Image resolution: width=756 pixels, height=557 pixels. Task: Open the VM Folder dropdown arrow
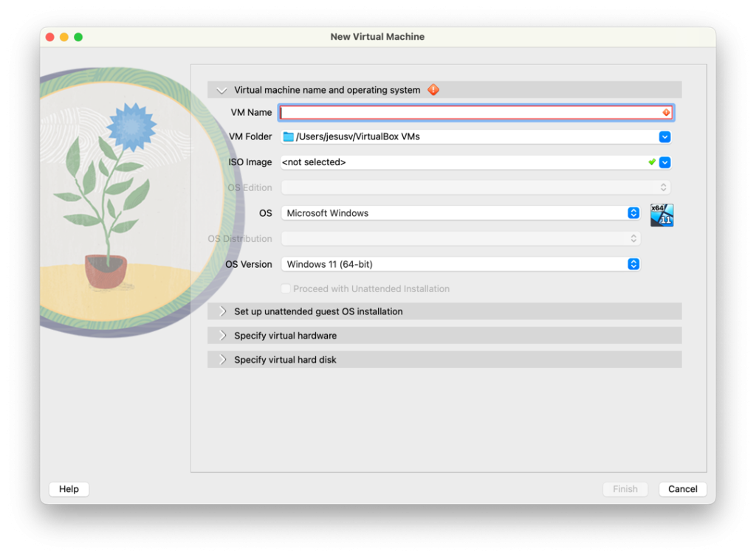pos(664,136)
